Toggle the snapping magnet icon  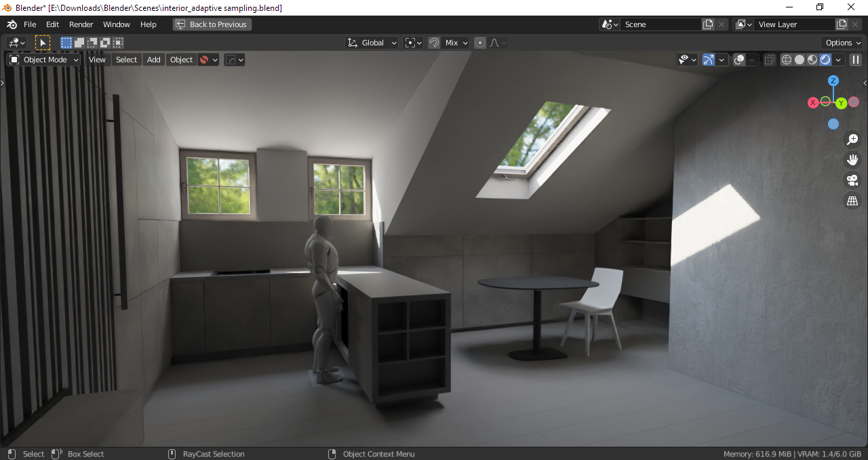pos(434,43)
